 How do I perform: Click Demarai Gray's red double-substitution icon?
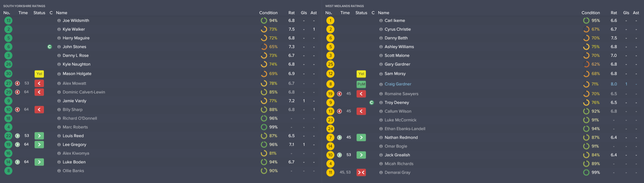361,173
